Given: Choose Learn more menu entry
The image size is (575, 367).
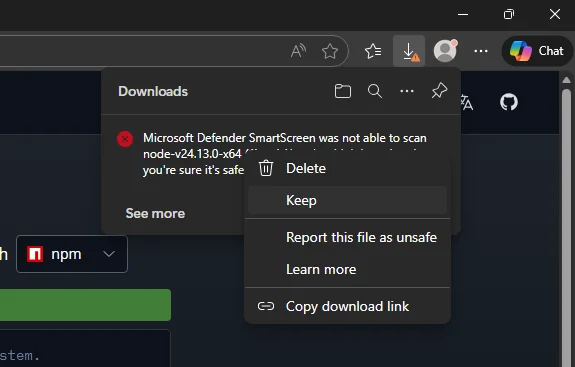Looking at the screenshot, I should 347,269.
